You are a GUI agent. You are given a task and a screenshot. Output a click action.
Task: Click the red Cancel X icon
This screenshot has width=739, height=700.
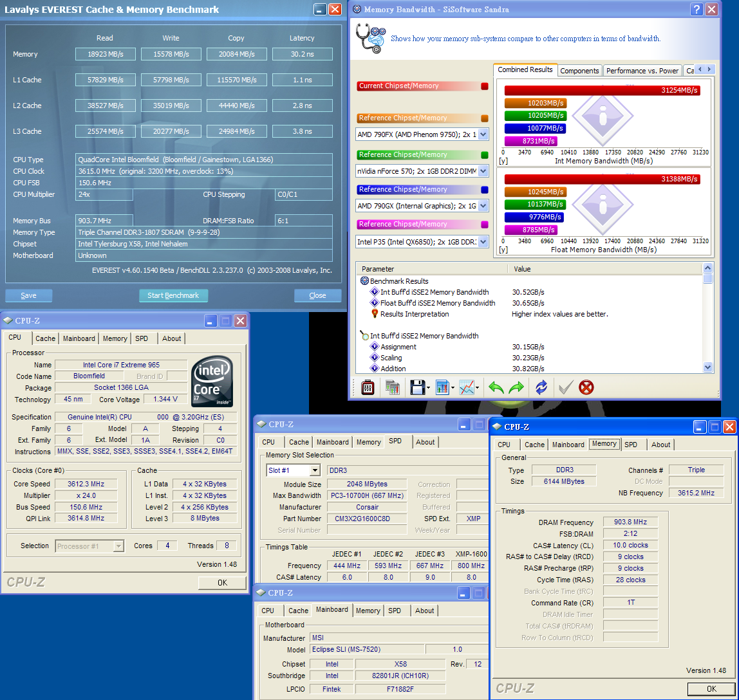[586, 387]
